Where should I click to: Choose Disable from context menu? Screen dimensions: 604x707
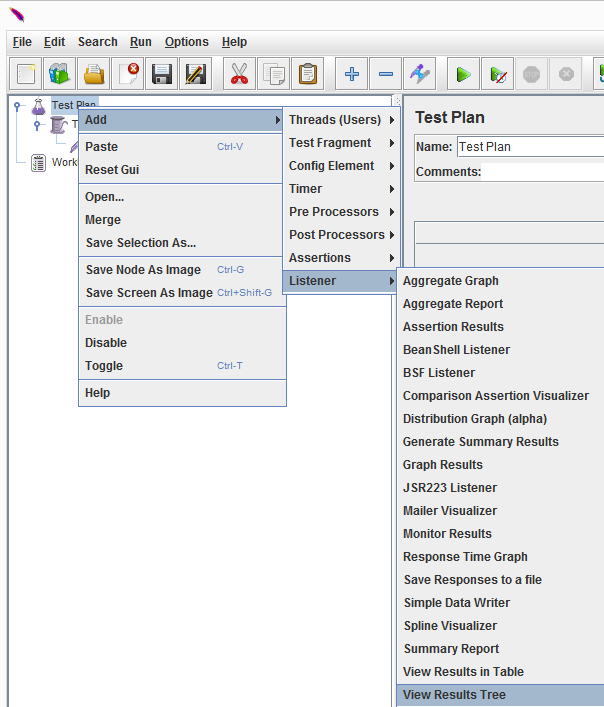pos(182,343)
